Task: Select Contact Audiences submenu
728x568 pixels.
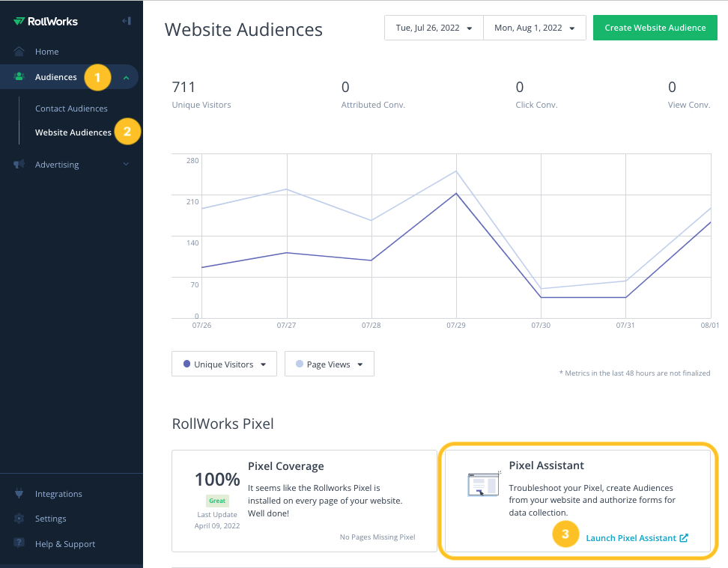Action: click(71, 109)
